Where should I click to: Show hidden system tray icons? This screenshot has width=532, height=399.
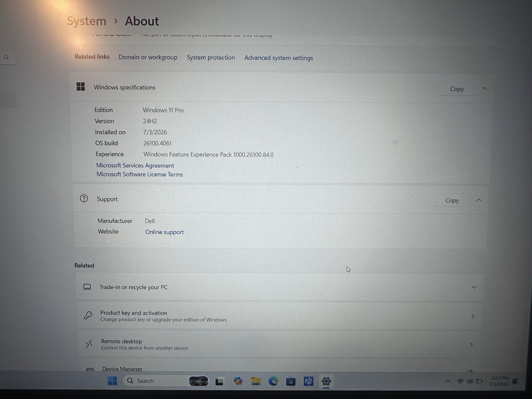[448, 381]
